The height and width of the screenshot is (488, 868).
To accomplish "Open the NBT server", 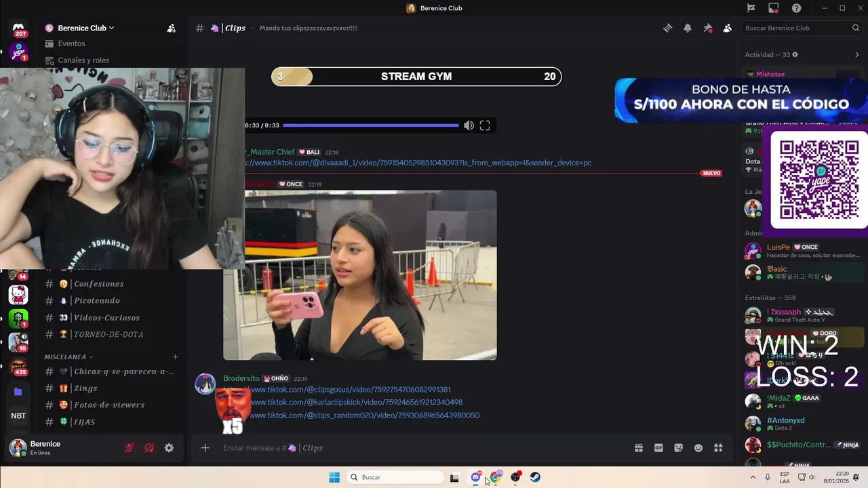I will (x=18, y=415).
